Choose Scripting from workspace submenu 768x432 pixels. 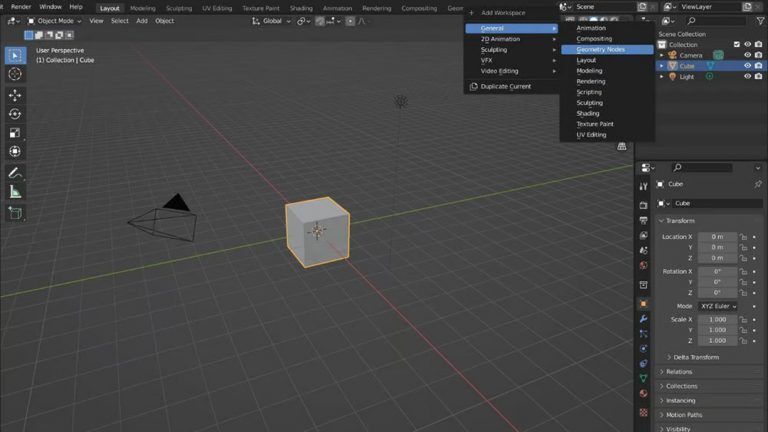[x=607, y=92]
